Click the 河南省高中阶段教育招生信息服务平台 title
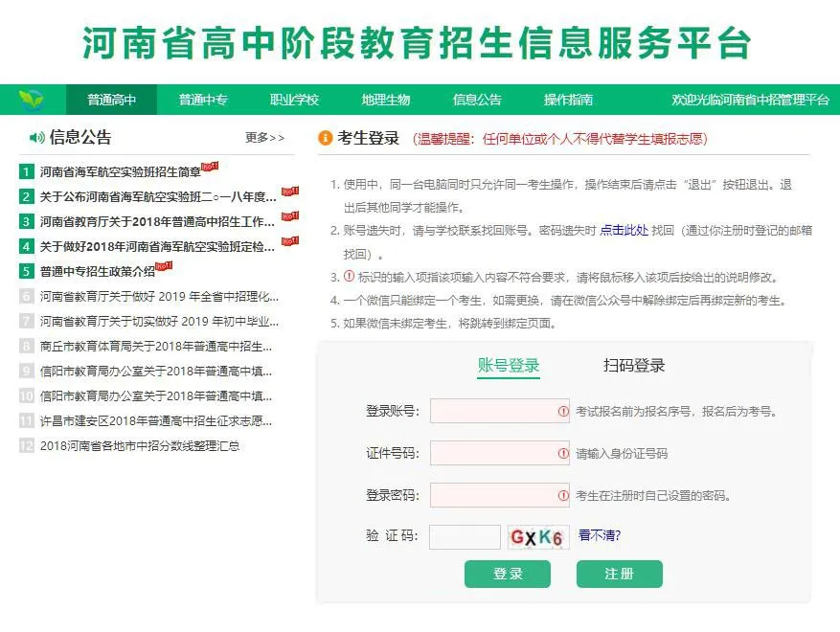This screenshot has width=840, height=632. point(417,43)
